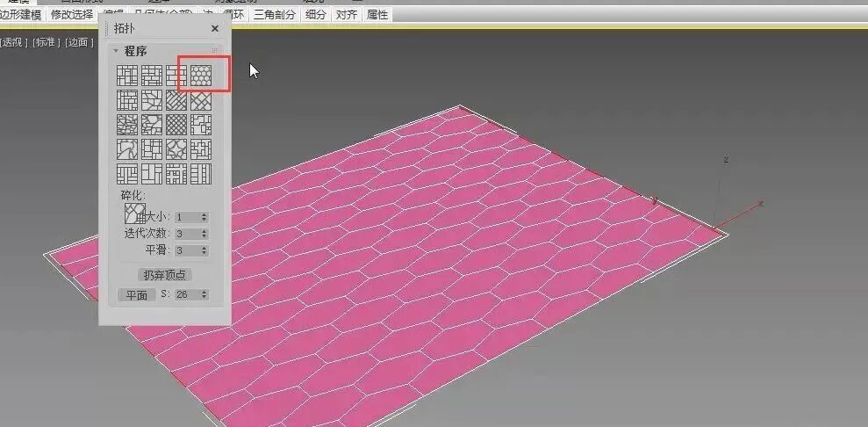Apply the diamond-cross pattern, last in second row

pos(201,100)
